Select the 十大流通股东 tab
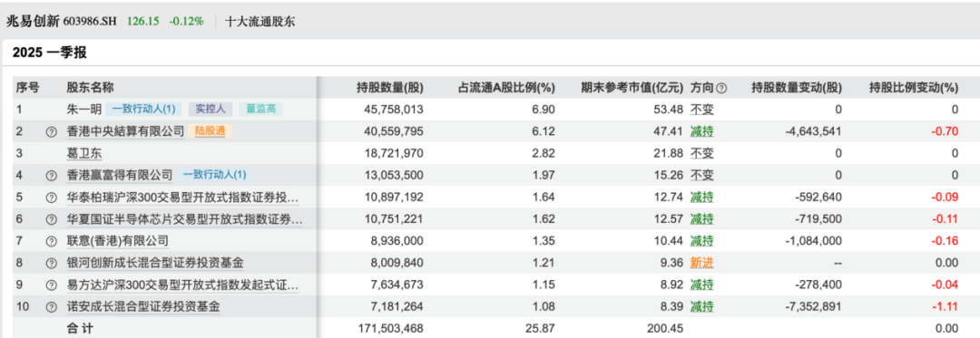The width and height of the screenshot is (980, 338). pyautogui.click(x=260, y=21)
